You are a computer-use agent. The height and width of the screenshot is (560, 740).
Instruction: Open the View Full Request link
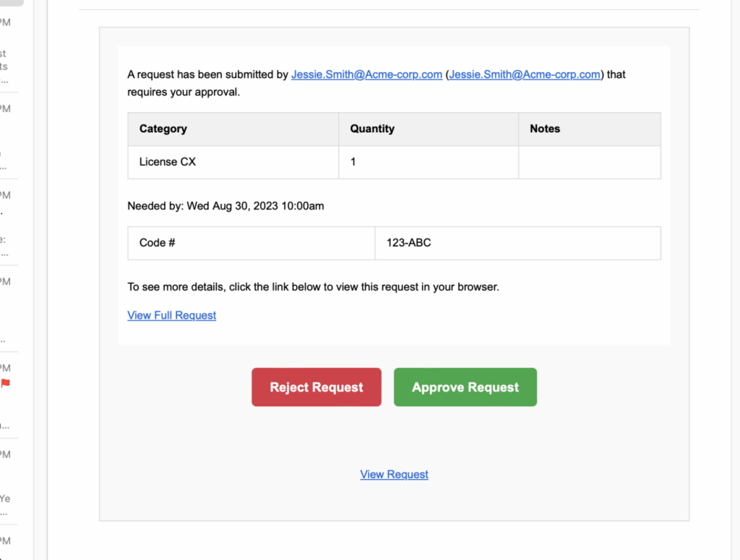[171, 315]
